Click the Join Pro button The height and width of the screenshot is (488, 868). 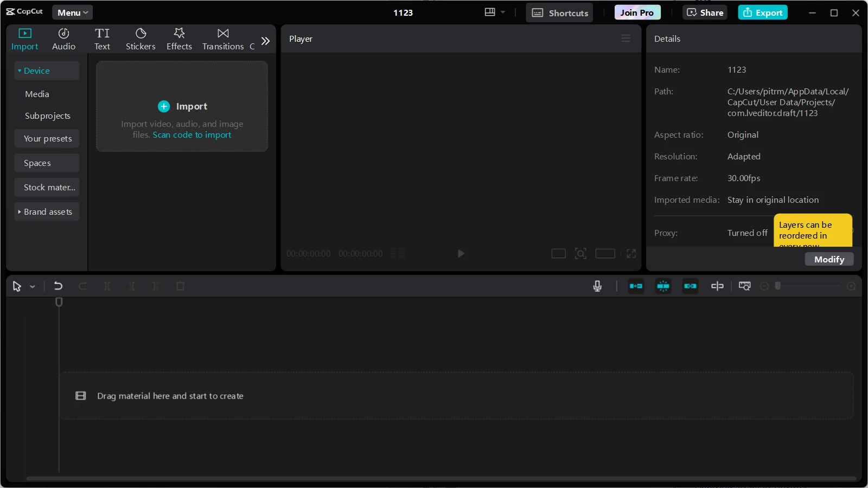click(637, 12)
